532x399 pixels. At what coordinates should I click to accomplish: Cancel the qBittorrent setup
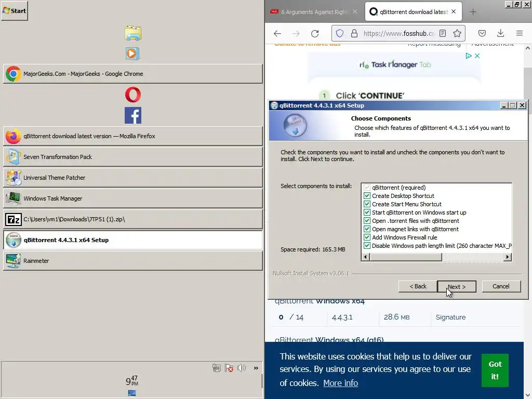pos(501,286)
